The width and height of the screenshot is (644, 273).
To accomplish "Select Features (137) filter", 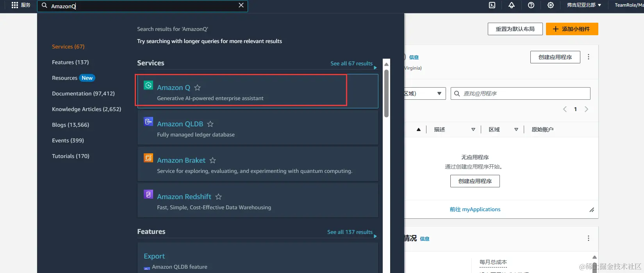I will [x=70, y=62].
